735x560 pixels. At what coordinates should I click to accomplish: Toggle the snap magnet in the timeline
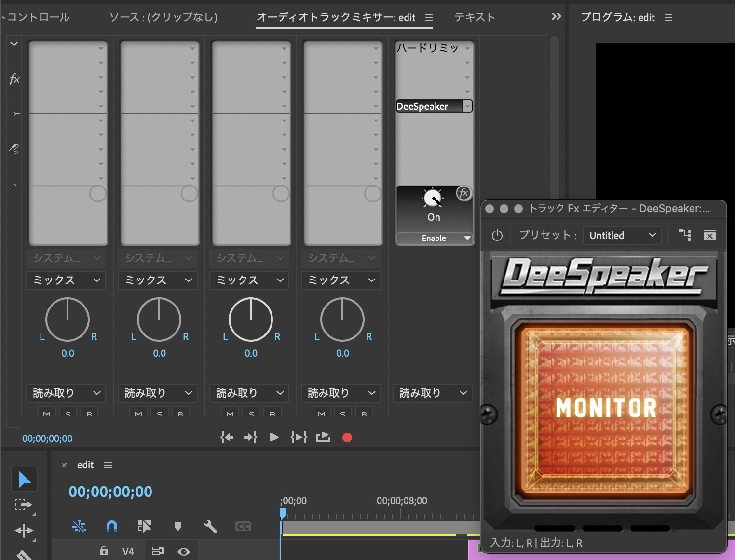[x=112, y=526]
